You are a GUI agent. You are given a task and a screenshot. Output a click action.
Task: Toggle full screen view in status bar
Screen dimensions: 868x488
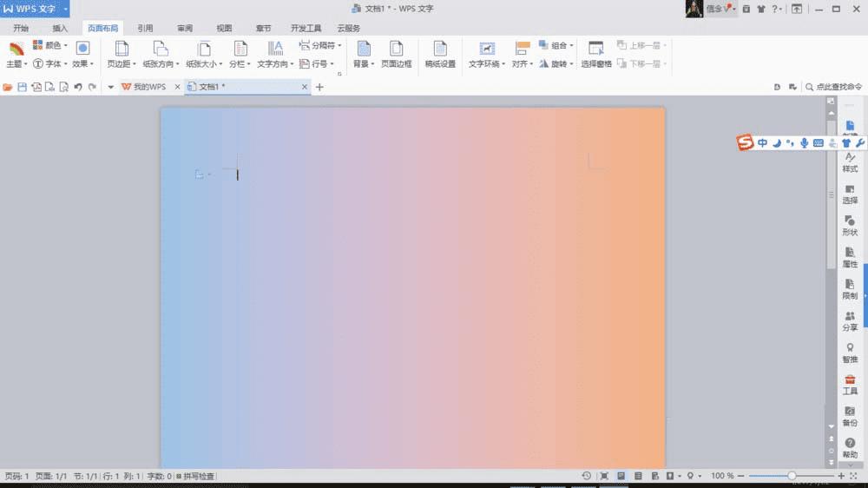604,476
